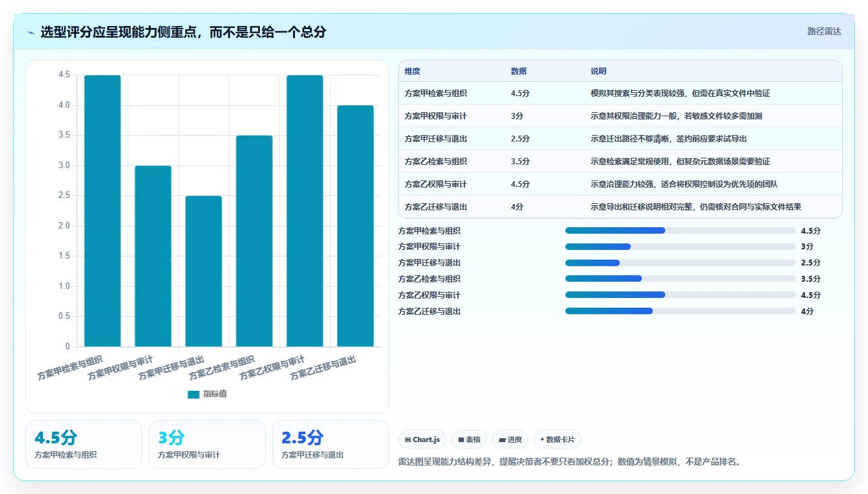This screenshot has width=868, height=494.
Task: Click the 说明 column header
Action: pyautogui.click(x=598, y=71)
